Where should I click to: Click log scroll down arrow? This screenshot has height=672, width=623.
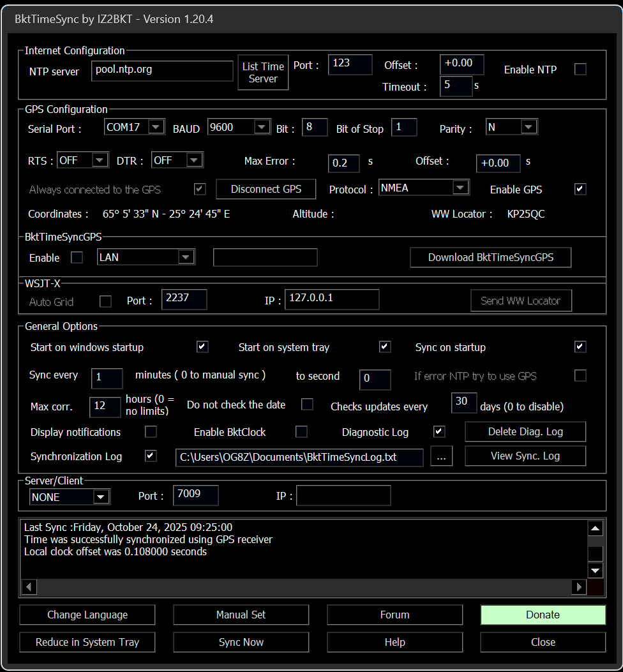(x=595, y=570)
